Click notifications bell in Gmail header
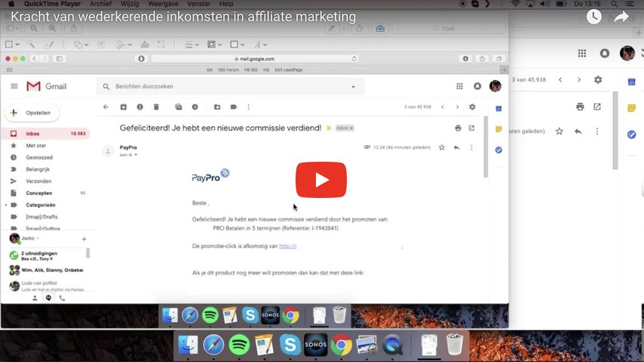The image size is (644, 362). click(x=477, y=86)
